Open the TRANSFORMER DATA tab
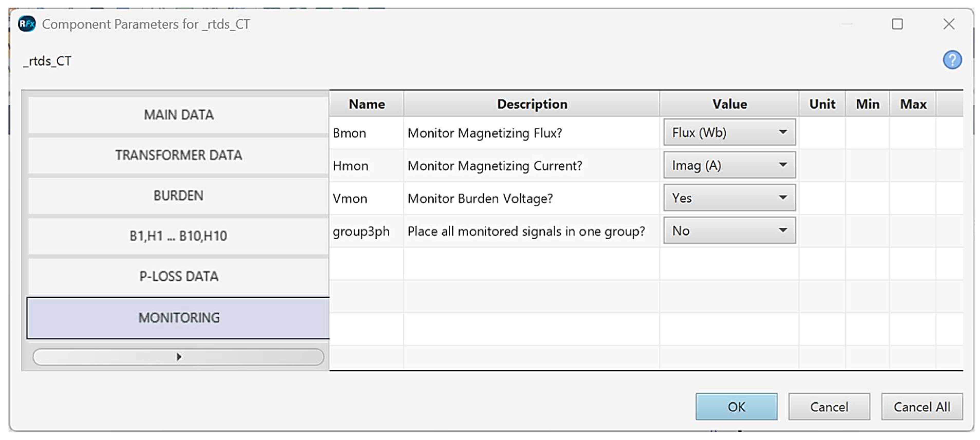980x440 pixels. coord(179,155)
